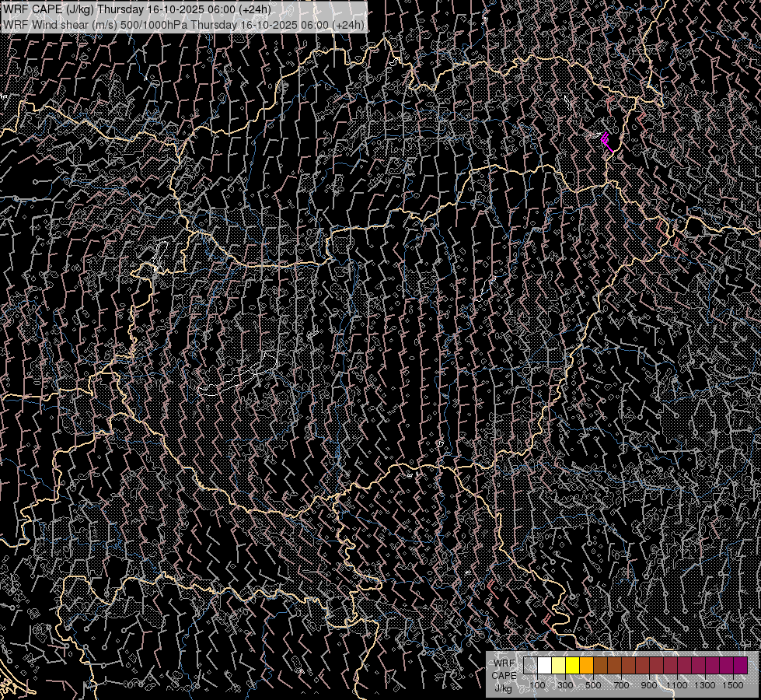Click the magenta wind barb on the map

[x=607, y=142]
